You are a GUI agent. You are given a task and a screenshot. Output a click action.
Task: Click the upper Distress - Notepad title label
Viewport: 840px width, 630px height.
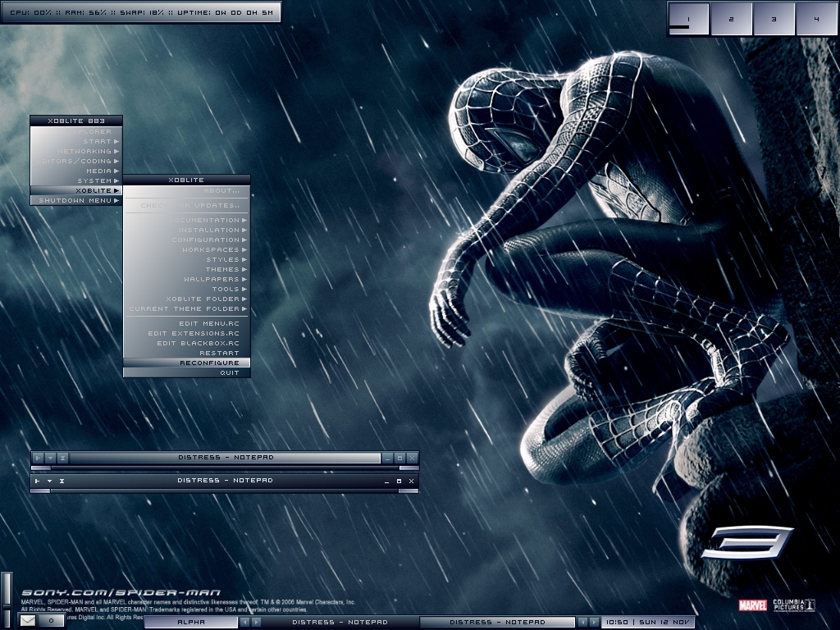coord(225,458)
